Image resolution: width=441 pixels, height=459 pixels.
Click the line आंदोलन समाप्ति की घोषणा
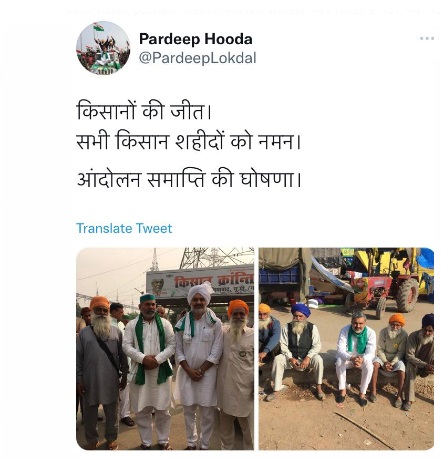point(189,180)
